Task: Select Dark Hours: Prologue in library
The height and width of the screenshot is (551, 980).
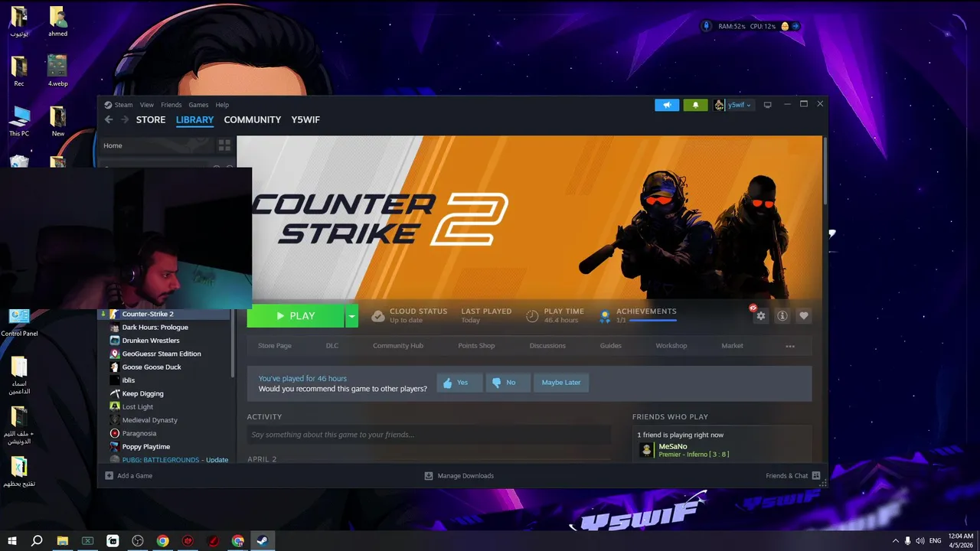Action: [155, 328]
